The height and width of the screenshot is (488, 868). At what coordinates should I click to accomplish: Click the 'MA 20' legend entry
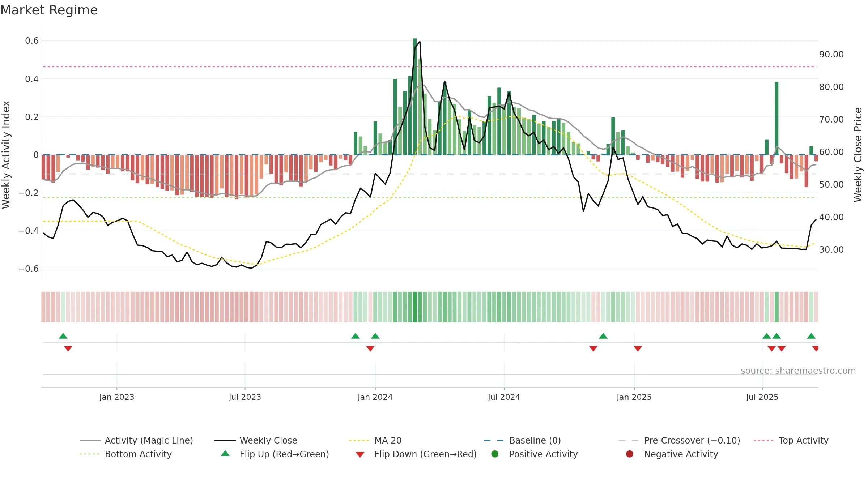tap(375, 440)
